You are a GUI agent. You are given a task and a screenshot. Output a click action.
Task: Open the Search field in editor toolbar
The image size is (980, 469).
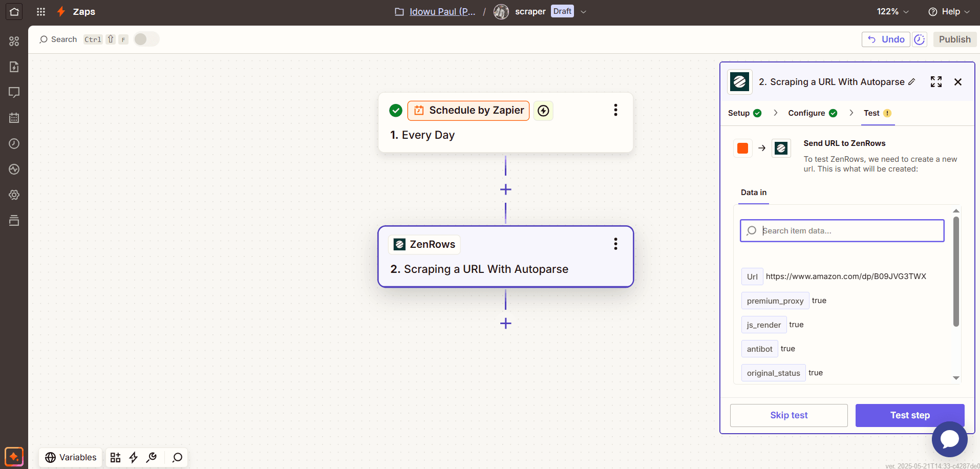[58, 39]
